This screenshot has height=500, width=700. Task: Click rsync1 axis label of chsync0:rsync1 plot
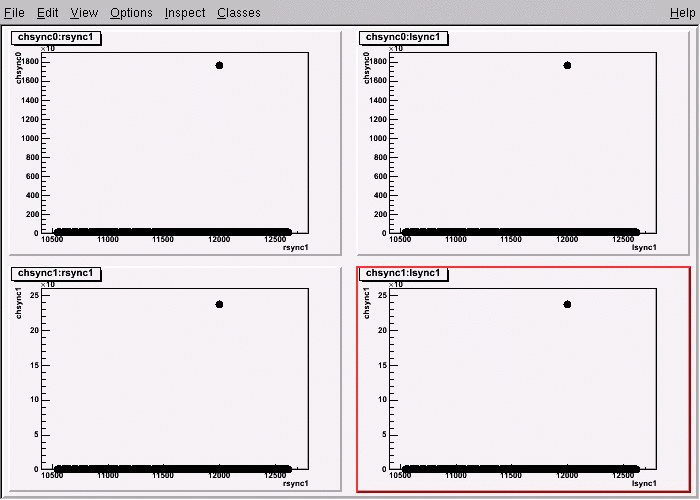(296, 247)
